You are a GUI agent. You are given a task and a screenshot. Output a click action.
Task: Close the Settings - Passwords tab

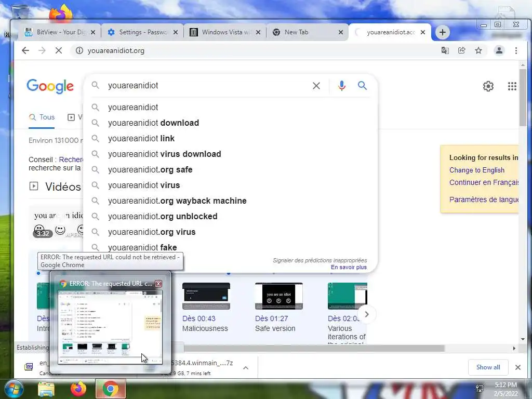click(x=176, y=32)
